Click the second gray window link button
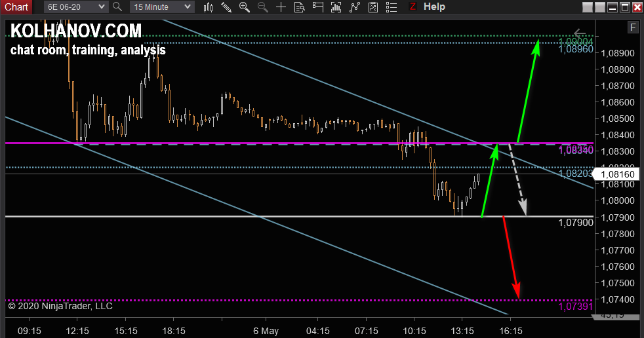 pos(600,7)
